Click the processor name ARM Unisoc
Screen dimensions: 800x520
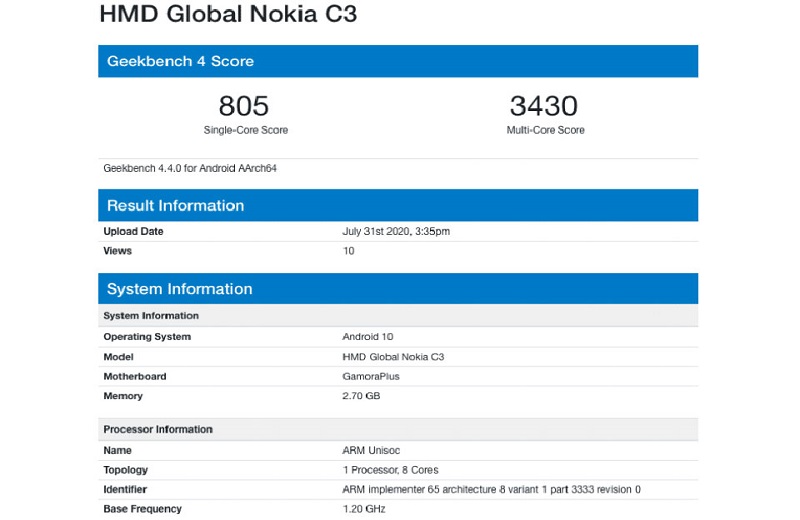pos(371,450)
